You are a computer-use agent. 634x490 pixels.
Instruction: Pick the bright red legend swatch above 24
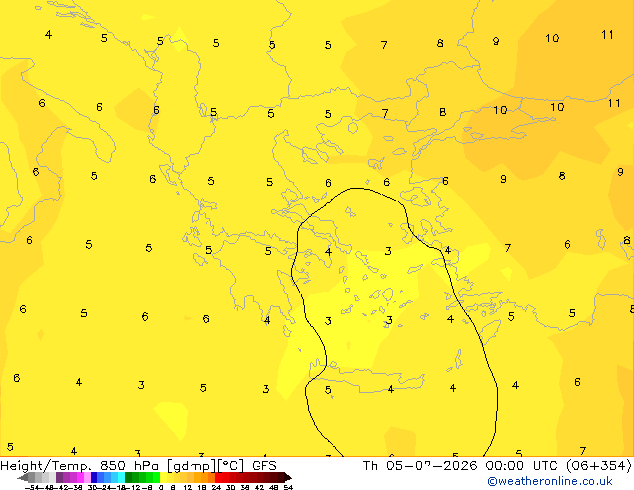tap(218, 477)
